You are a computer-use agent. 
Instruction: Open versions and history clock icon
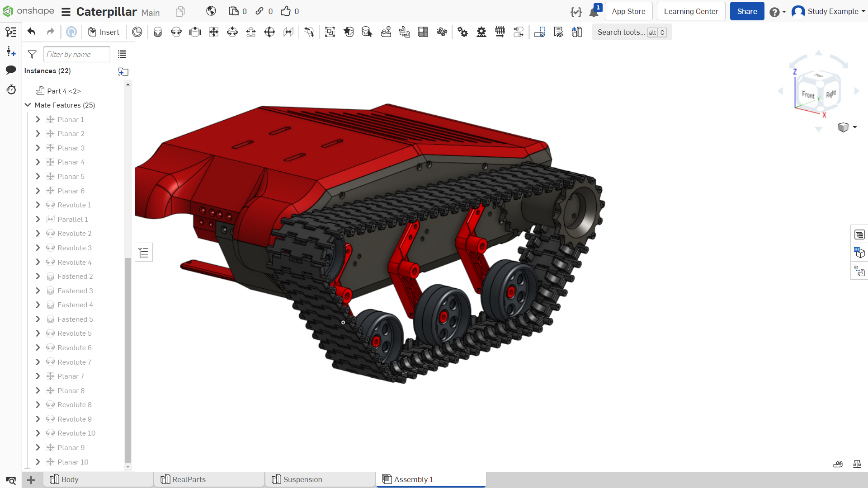tap(11, 89)
